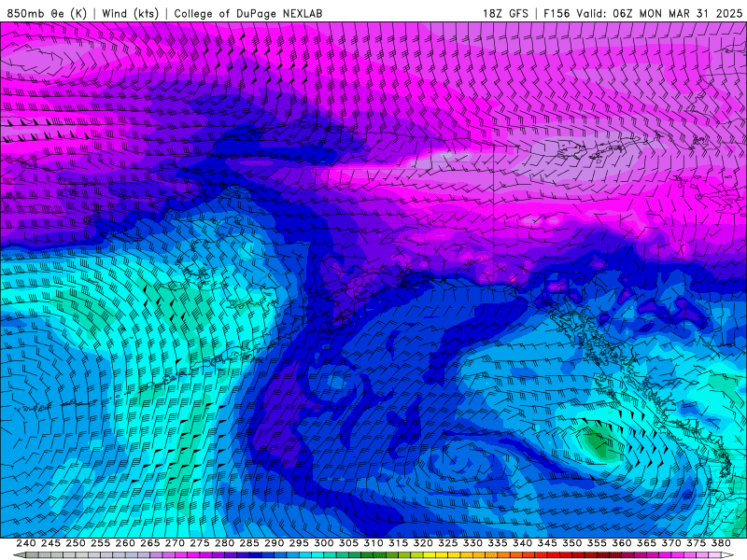Click the 300 color scale label
This screenshot has height=560, width=747.
click(x=323, y=543)
